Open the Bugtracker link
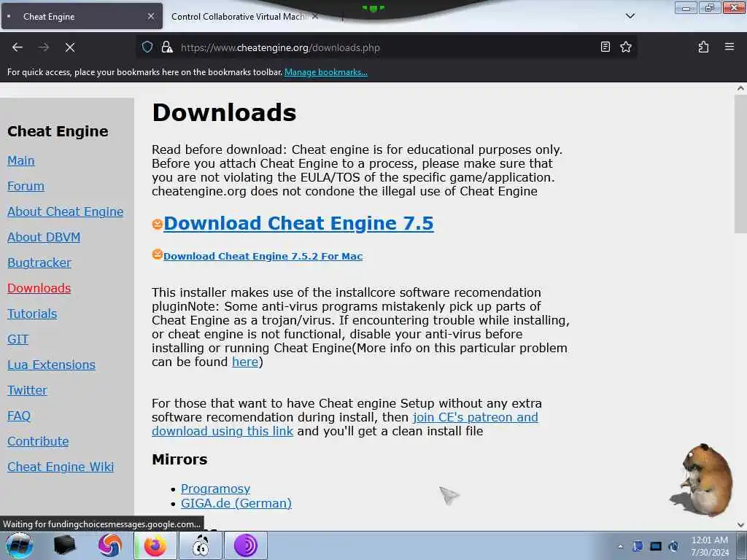This screenshot has height=560, width=747. (39, 262)
